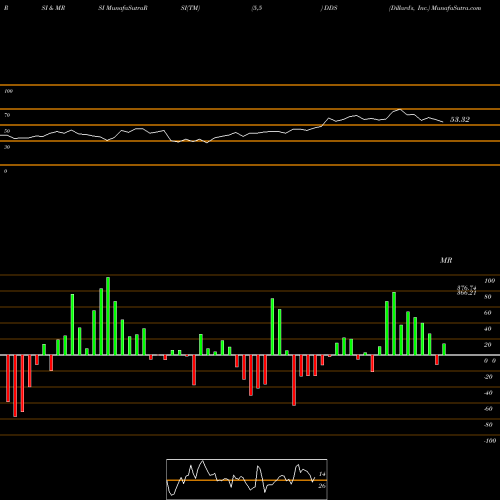500x500 pixels.
Task: Click the DDS ticker symbol in header
Action: pyautogui.click(x=330, y=8)
